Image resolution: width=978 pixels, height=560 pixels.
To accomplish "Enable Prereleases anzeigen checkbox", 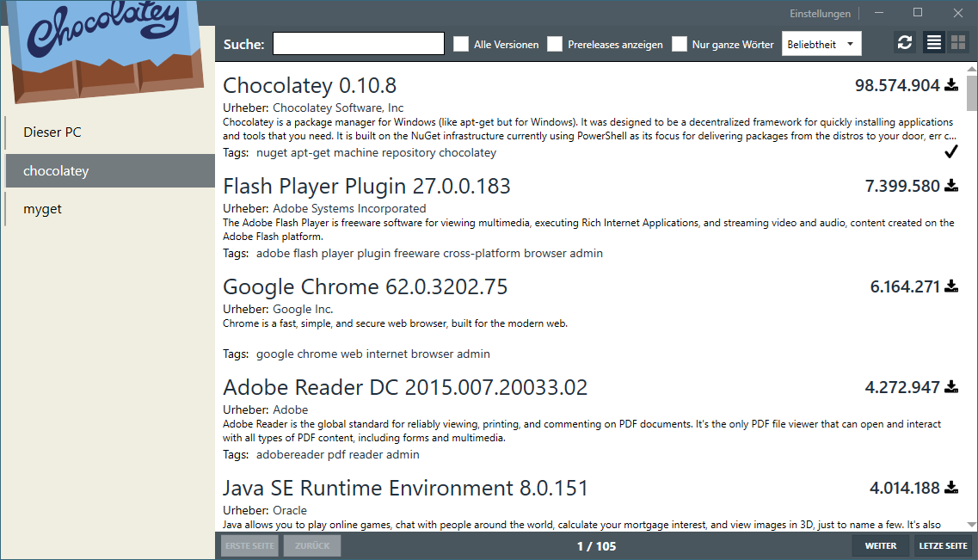I will [x=555, y=44].
